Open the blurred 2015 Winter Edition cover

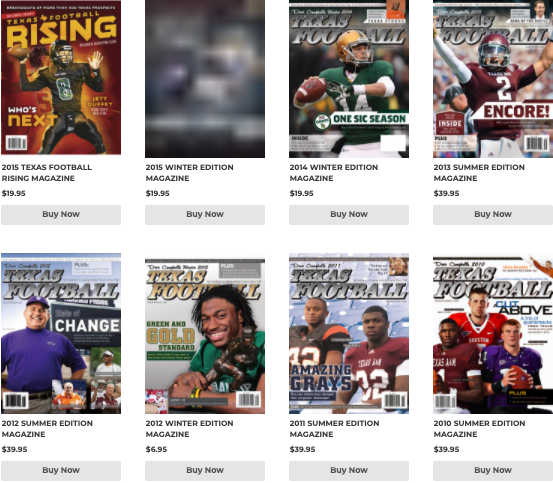coord(205,79)
